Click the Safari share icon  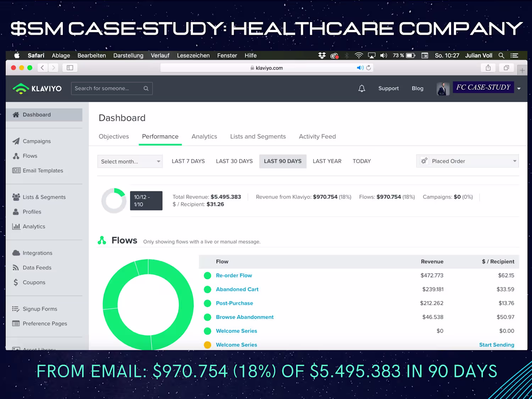coord(488,68)
